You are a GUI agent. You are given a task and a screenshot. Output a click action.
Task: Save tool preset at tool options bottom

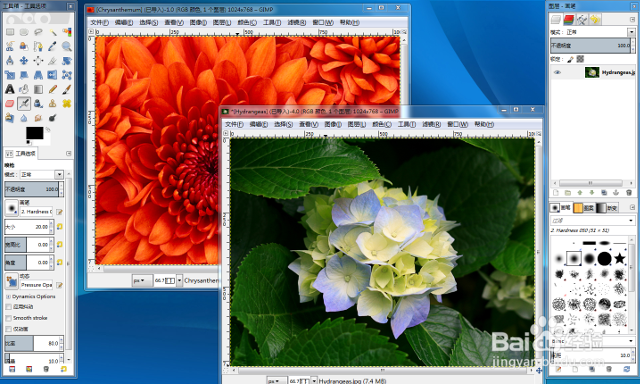[12, 369]
